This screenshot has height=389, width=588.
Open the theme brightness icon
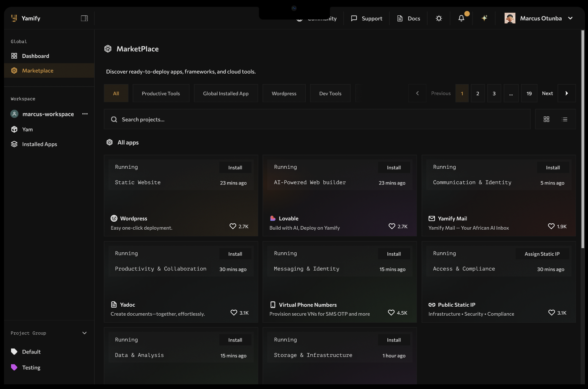439,18
